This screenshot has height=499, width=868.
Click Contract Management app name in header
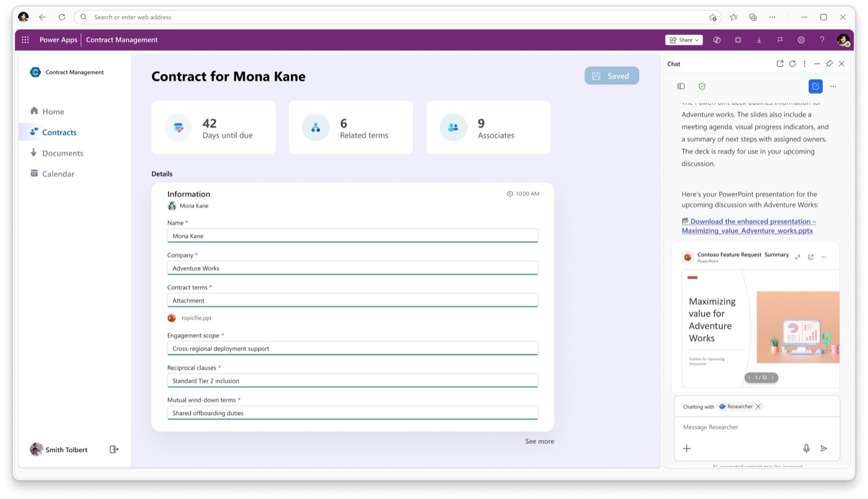click(122, 40)
